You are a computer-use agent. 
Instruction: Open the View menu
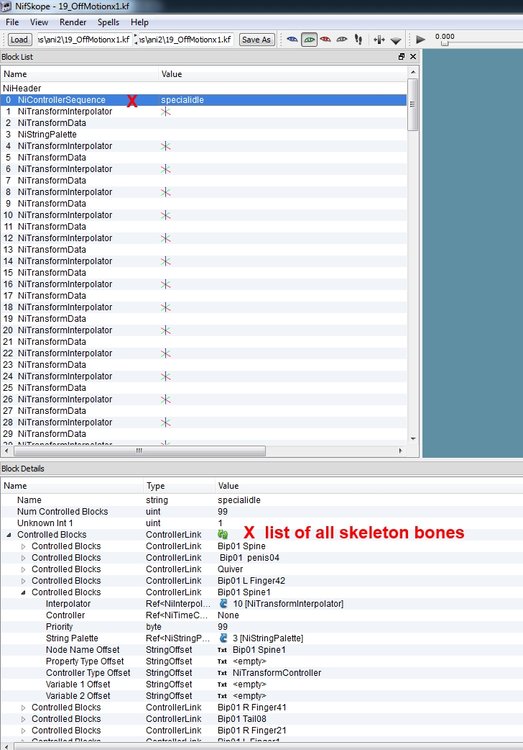pos(39,22)
